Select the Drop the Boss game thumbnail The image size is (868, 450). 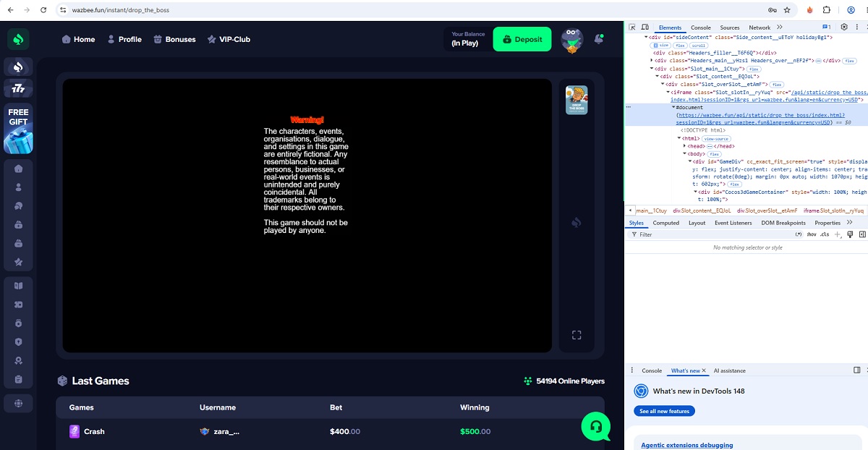pyautogui.click(x=576, y=100)
